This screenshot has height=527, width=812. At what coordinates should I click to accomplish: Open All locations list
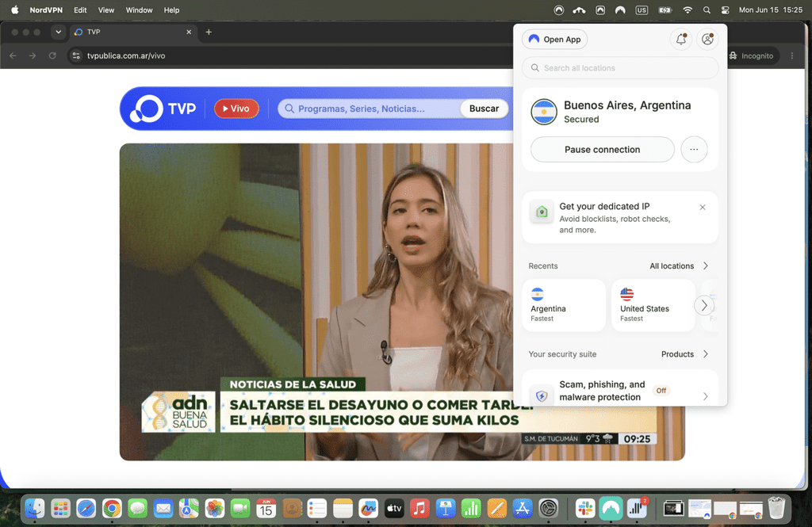[679, 265]
